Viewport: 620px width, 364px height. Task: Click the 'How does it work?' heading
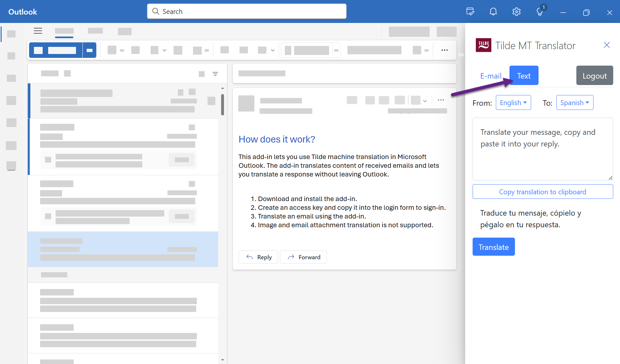coord(277,139)
